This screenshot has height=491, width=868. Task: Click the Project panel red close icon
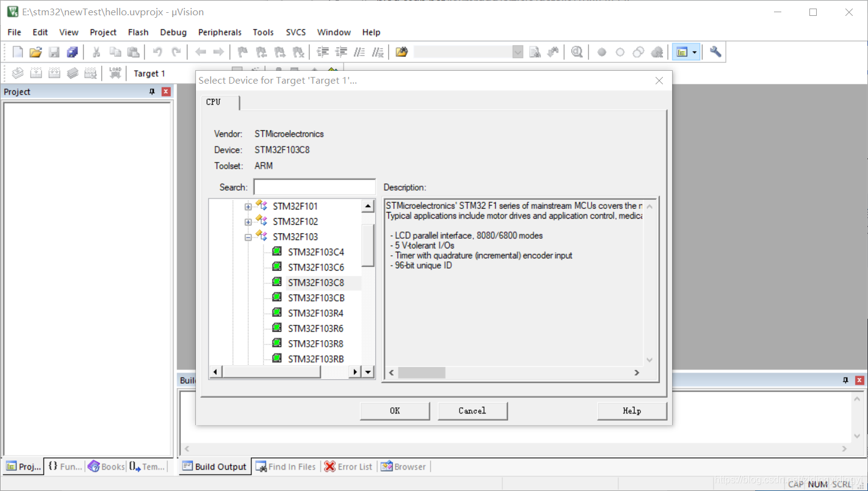tap(166, 92)
